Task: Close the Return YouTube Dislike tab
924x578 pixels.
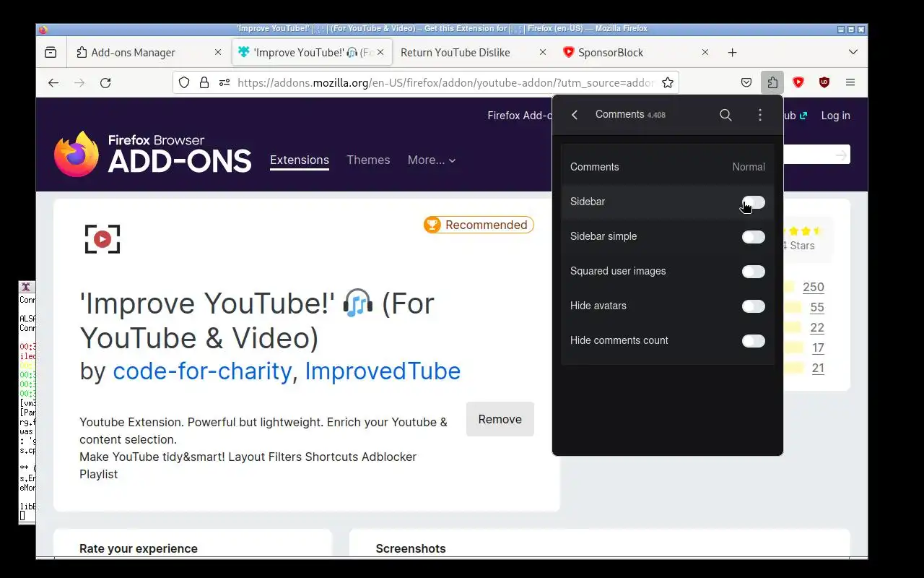Action: click(543, 52)
